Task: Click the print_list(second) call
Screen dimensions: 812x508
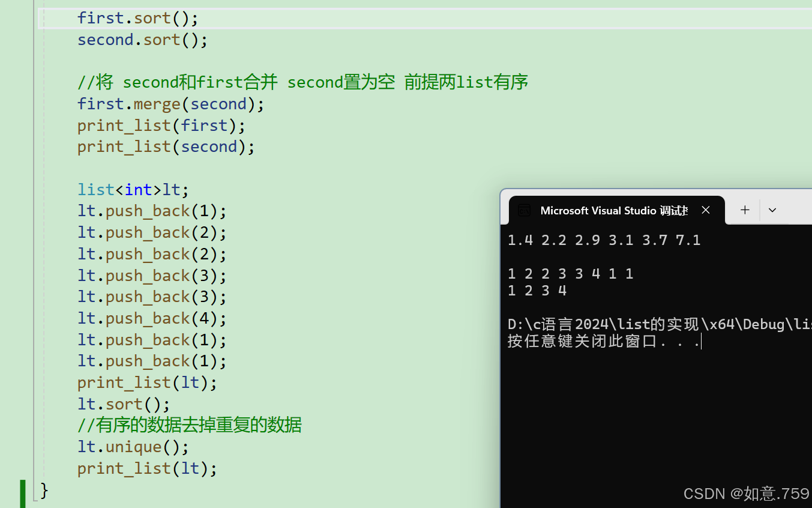Action: (x=166, y=147)
